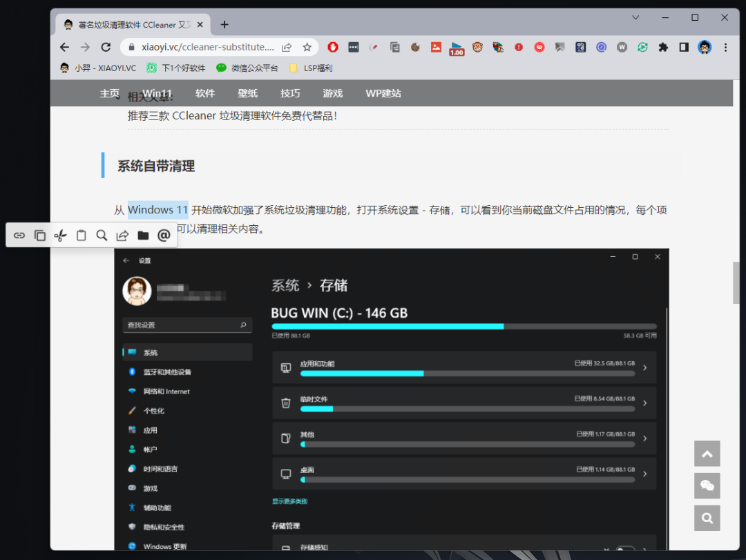
Task: Open the Chrome profile avatar
Action: point(705,47)
